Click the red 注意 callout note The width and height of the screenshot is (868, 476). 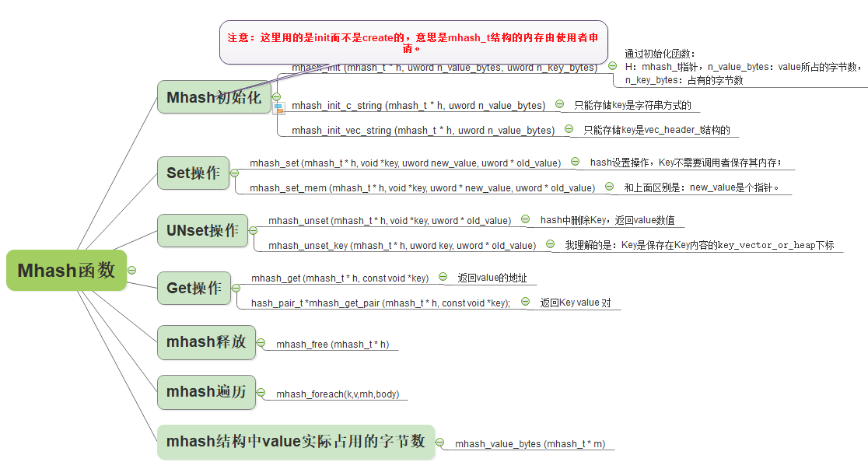coord(414,43)
